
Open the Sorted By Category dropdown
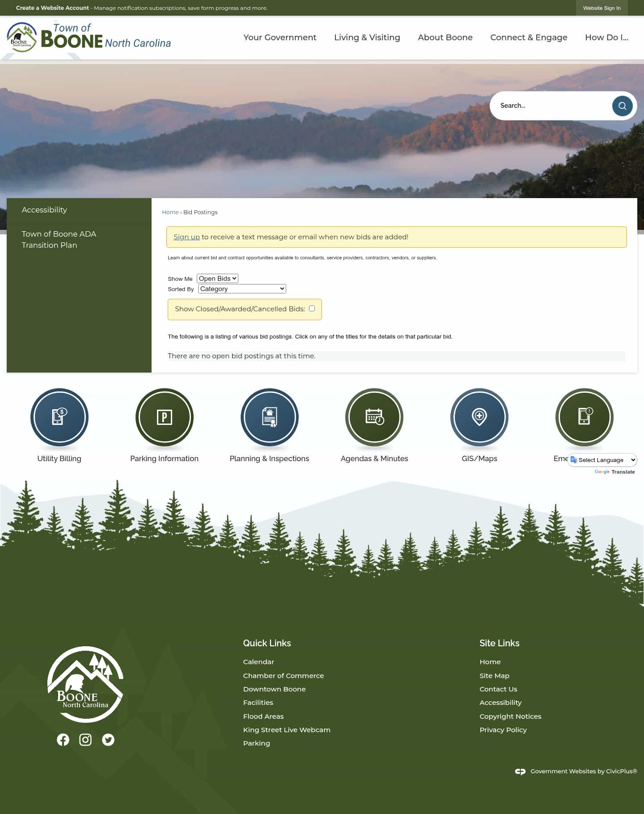(242, 289)
